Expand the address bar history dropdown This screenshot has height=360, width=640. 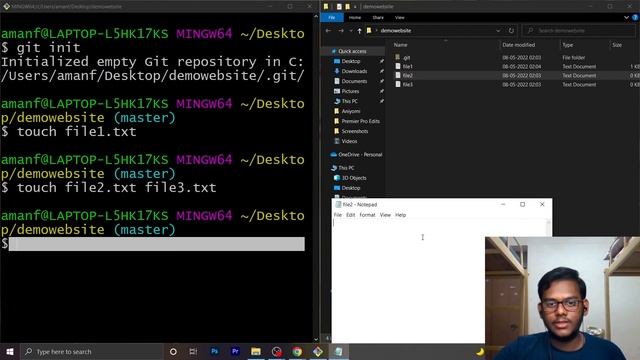(x=498, y=31)
